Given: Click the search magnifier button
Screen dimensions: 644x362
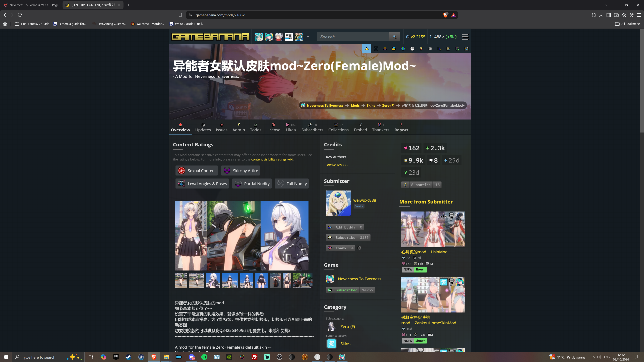Looking at the screenshot, I should coord(394,37).
